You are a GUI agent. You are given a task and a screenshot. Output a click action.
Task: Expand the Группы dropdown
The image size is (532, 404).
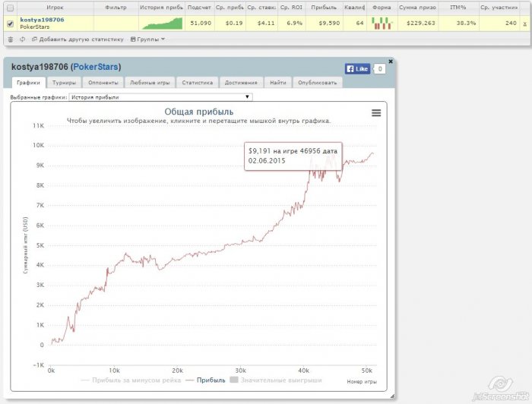pyautogui.click(x=147, y=39)
